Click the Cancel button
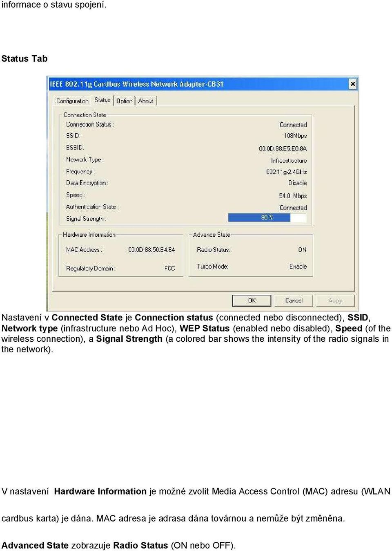 coord(294,300)
